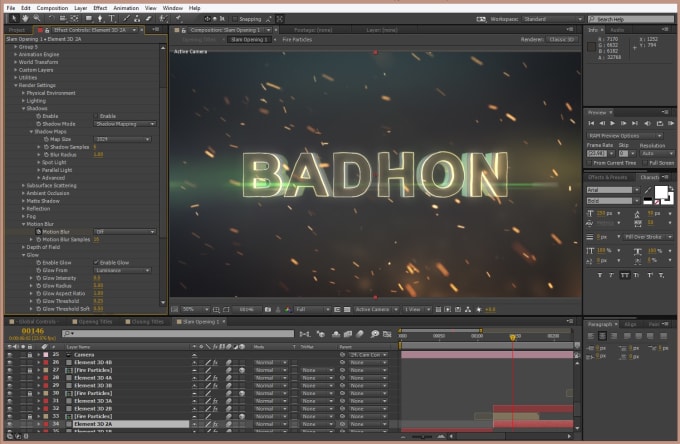Select the Zoom magnifier tool

click(37, 18)
